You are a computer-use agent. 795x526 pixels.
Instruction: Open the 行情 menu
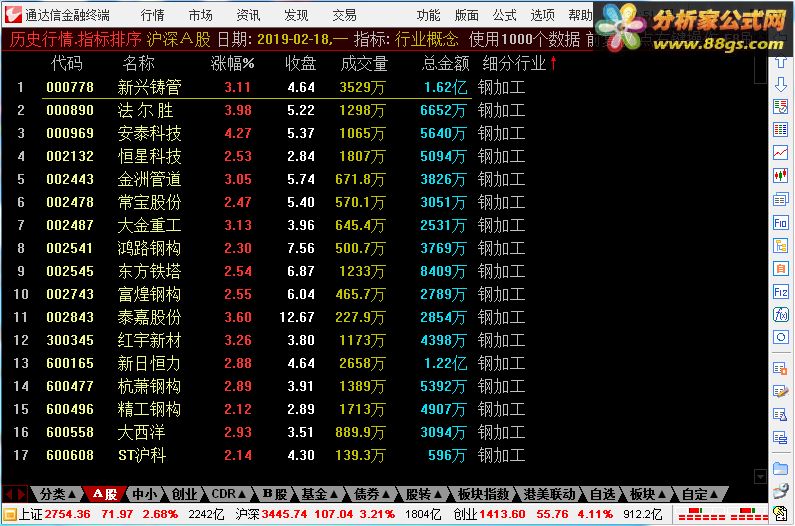pos(153,15)
